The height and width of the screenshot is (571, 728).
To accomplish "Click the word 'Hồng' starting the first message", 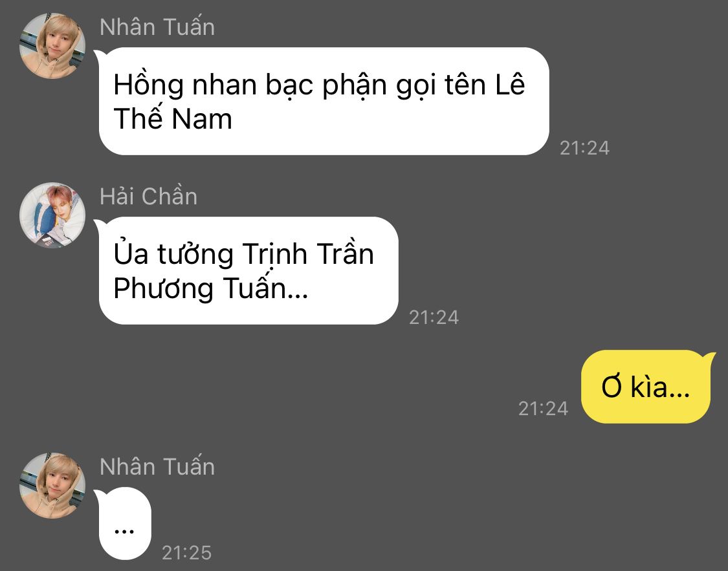I will tap(149, 85).
